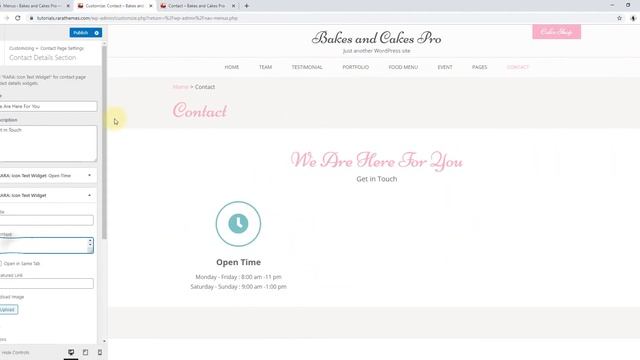Click Get in Touch subtitle in preview
The image size is (640, 360).
tap(377, 179)
